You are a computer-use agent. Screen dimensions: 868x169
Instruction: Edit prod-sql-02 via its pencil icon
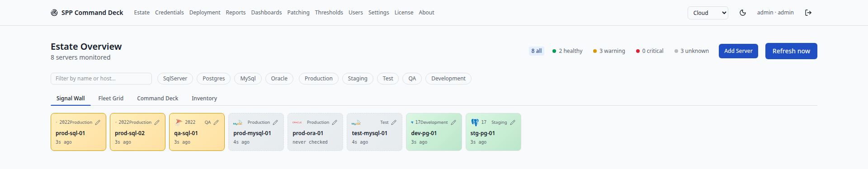(157, 122)
